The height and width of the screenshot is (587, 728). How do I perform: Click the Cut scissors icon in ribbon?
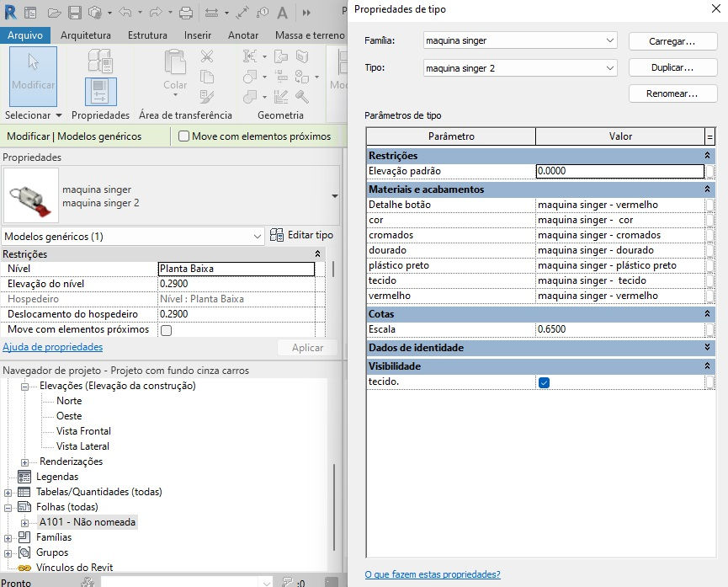click(206, 56)
